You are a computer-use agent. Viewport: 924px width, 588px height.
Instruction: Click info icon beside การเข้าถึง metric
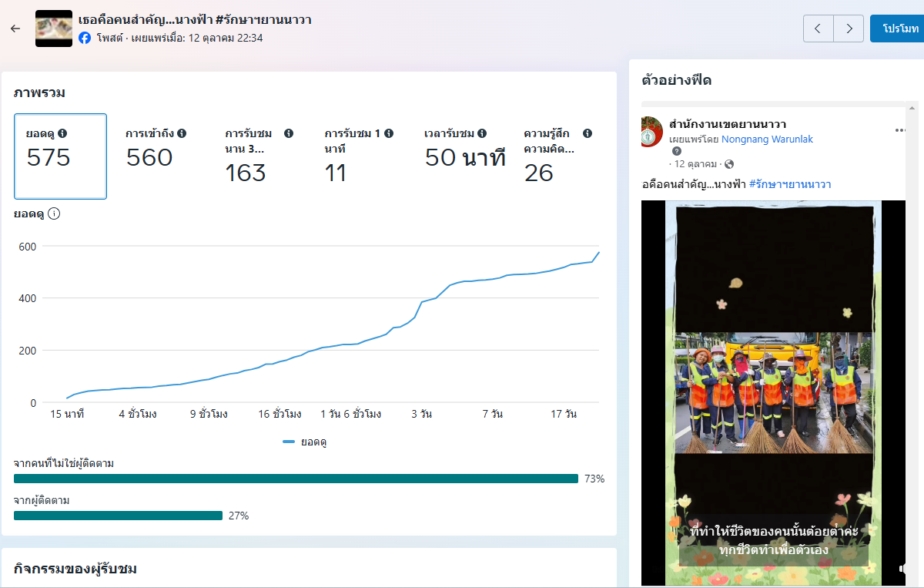(182, 133)
